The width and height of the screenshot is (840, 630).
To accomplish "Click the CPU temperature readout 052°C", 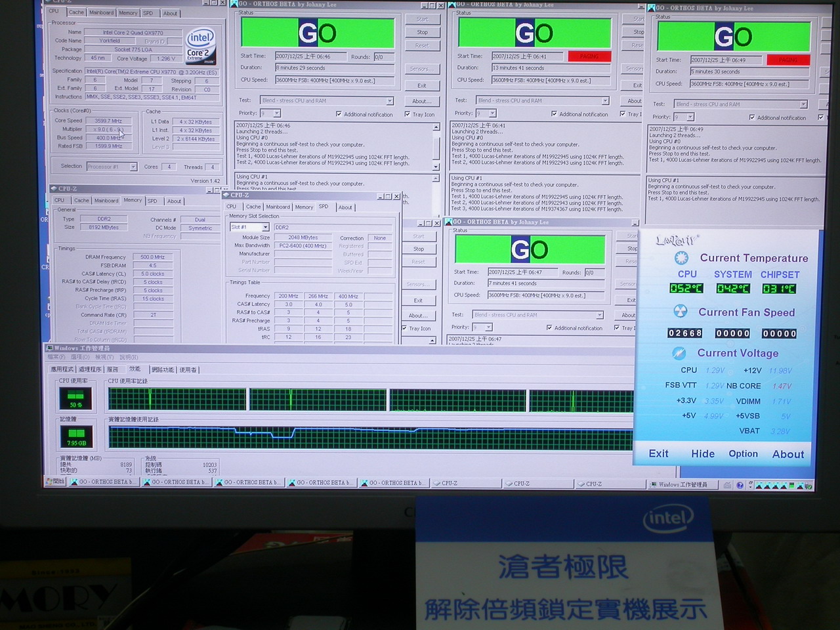I will 686,289.
